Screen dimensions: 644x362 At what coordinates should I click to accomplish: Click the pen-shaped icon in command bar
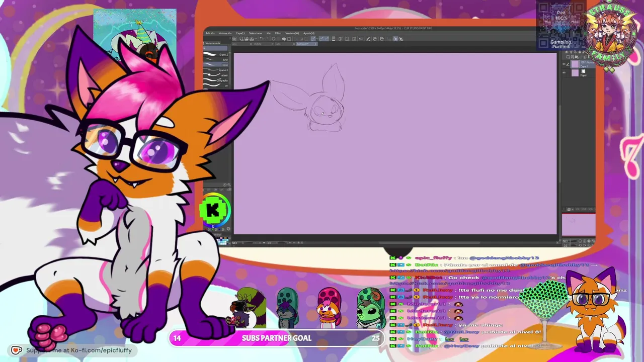368,39
